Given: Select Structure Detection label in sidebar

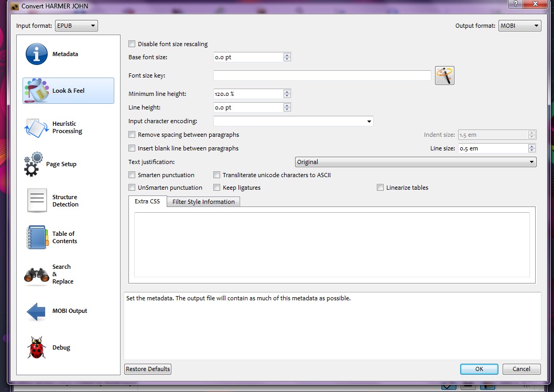Looking at the screenshot, I should [x=66, y=201].
